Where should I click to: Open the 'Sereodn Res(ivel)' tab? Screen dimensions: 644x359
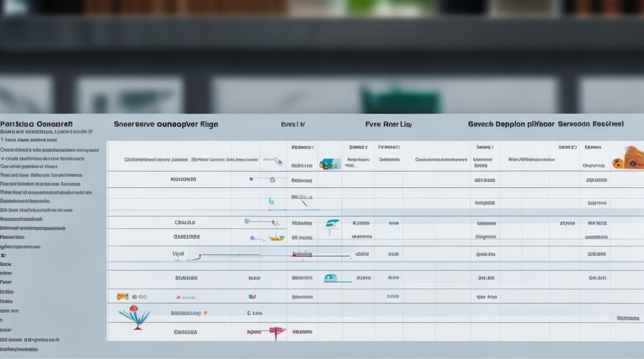pyautogui.click(x=590, y=124)
